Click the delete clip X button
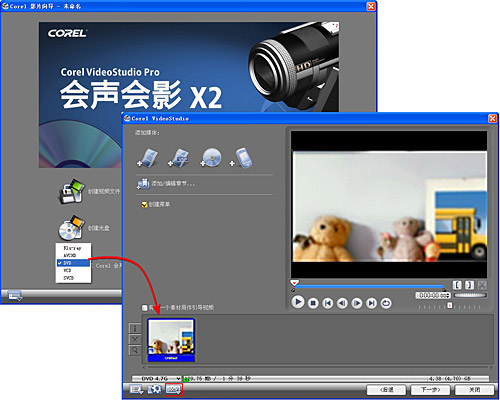The height and width of the screenshot is (400, 500). click(x=135, y=339)
